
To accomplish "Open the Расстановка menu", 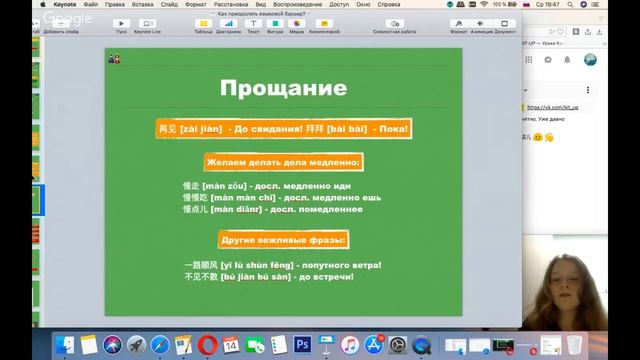I will pyautogui.click(x=231, y=4).
